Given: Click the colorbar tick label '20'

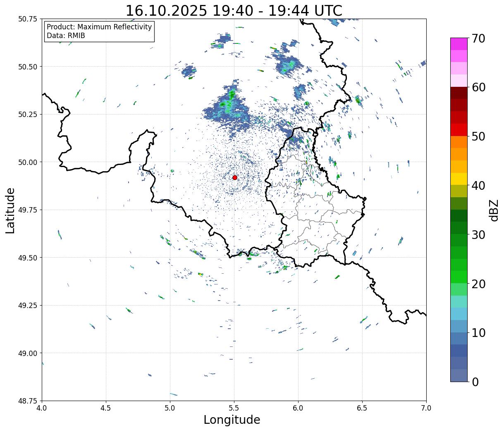Looking at the screenshot, I should (x=478, y=284).
